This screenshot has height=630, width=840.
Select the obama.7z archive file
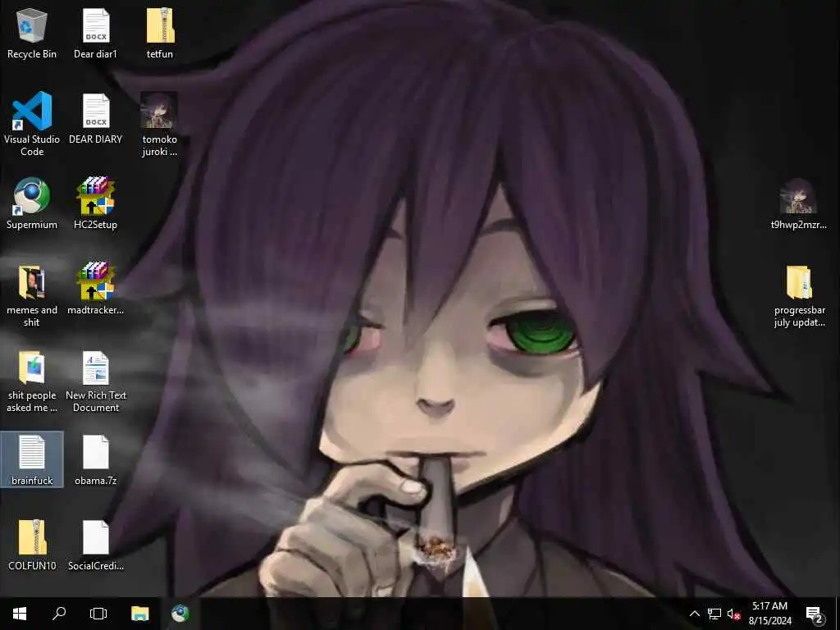tap(95, 459)
